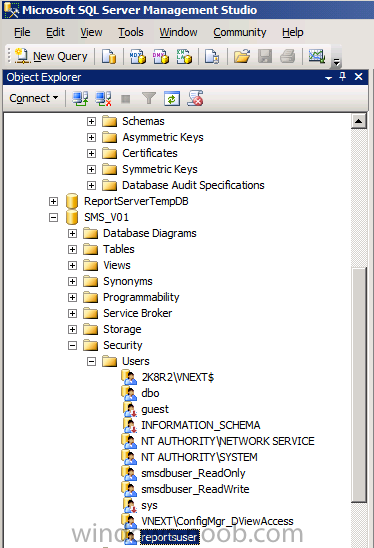Viewport: 374px width, 548px height.
Task: Click the Object Explorer vertical scrollbar thumb
Action: tap(359, 385)
